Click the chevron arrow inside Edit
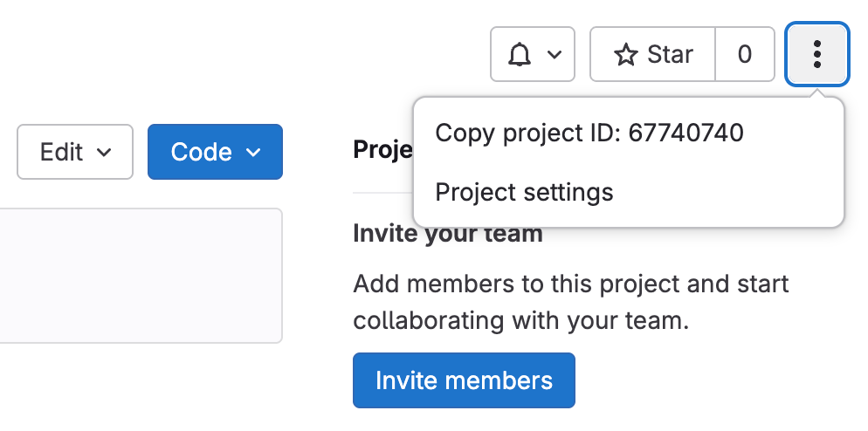This screenshot has height=431, width=868. 104,153
